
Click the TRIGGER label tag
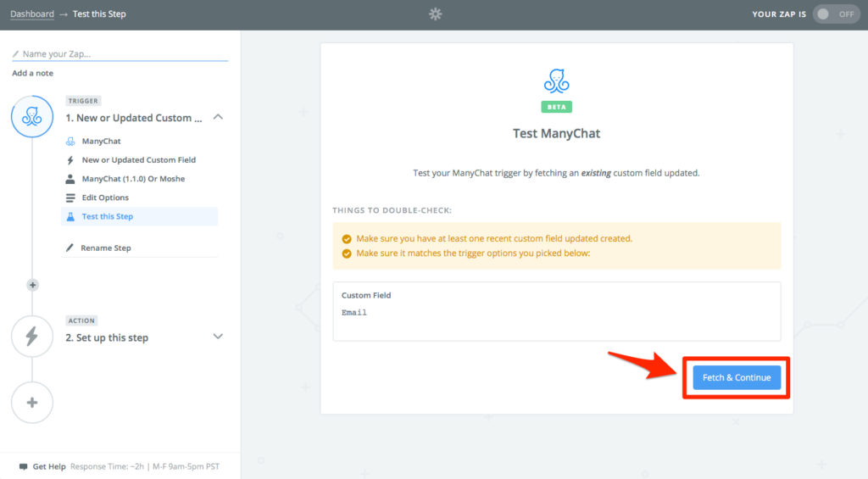[x=83, y=101]
